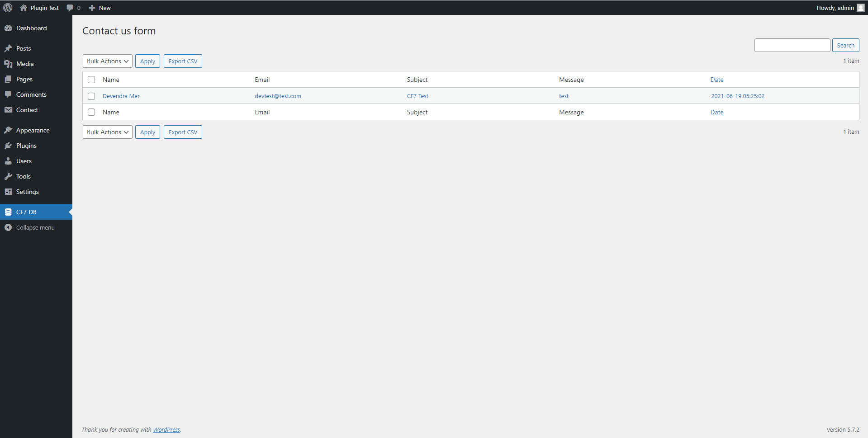Click Version 5.7.2 footer text
Viewport: 868px width, 438px height.
click(x=843, y=429)
